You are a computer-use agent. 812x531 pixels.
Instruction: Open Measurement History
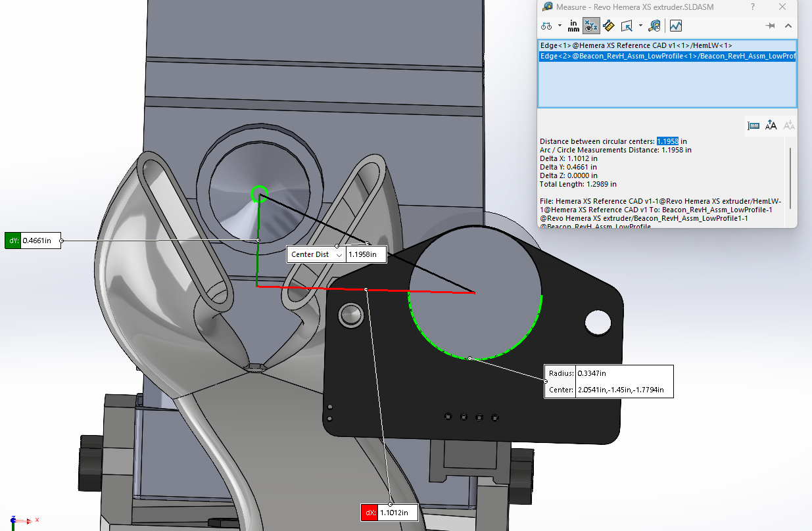click(656, 26)
